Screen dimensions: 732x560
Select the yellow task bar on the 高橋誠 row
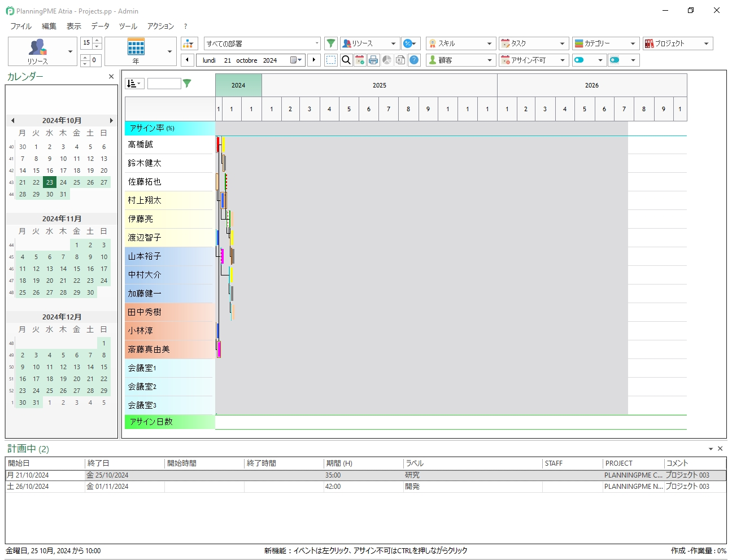click(x=224, y=145)
